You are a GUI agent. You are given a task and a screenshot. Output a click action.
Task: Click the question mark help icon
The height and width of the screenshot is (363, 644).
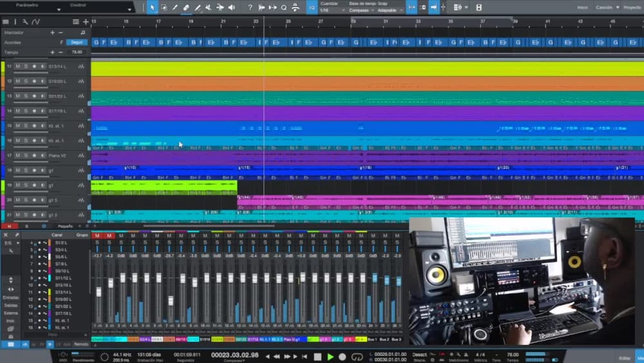point(250,7)
